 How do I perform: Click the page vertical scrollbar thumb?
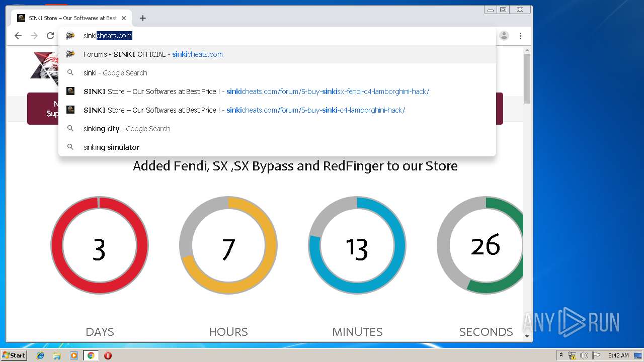point(527,78)
